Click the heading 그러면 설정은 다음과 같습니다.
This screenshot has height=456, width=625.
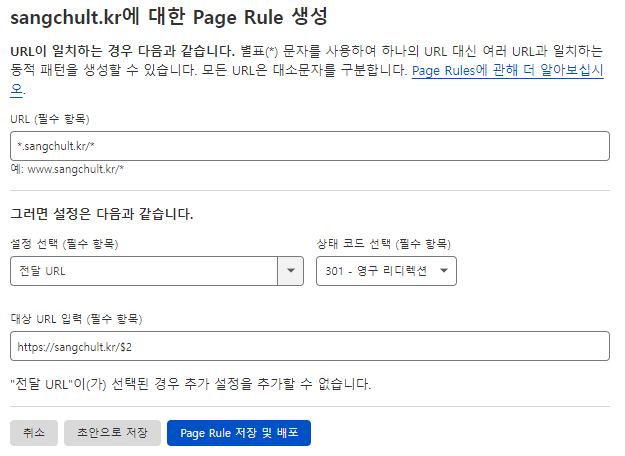[x=102, y=214]
